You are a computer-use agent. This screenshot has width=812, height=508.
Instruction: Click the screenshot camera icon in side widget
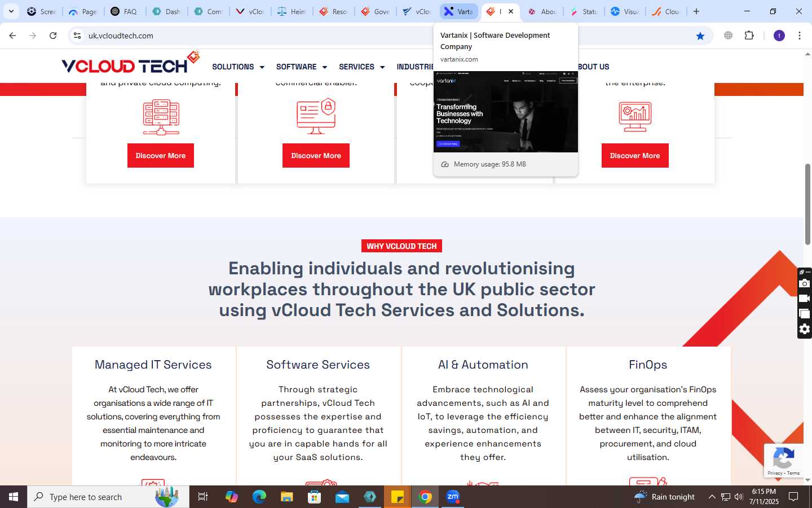(x=805, y=283)
